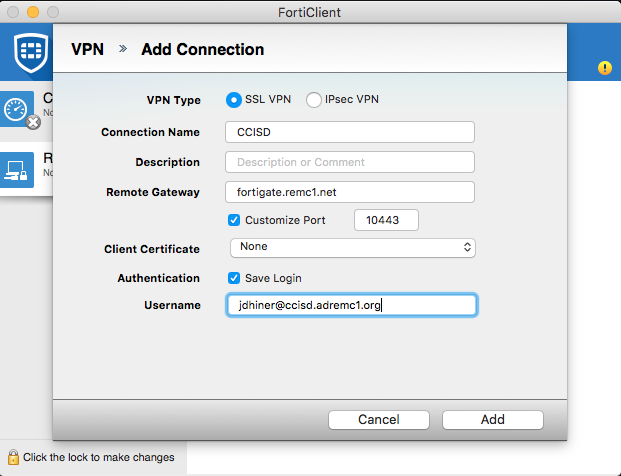Click the FortiClient window title text

tap(309, 12)
